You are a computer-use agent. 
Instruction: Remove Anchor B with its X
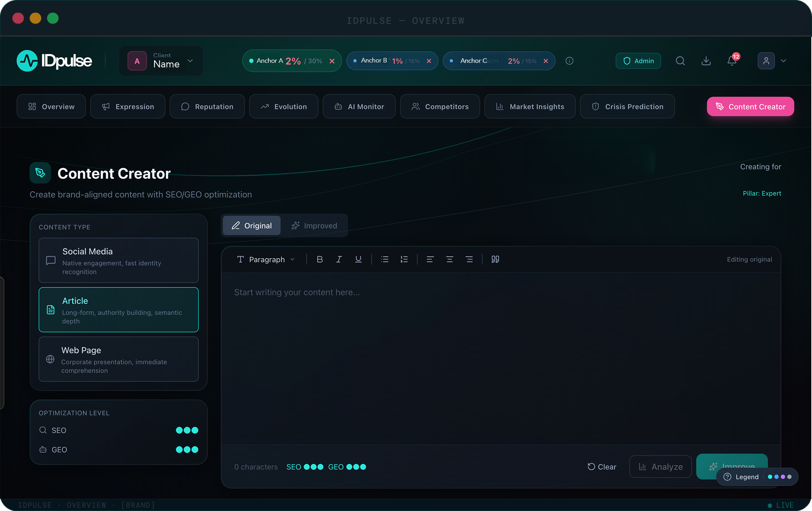click(x=429, y=61)
